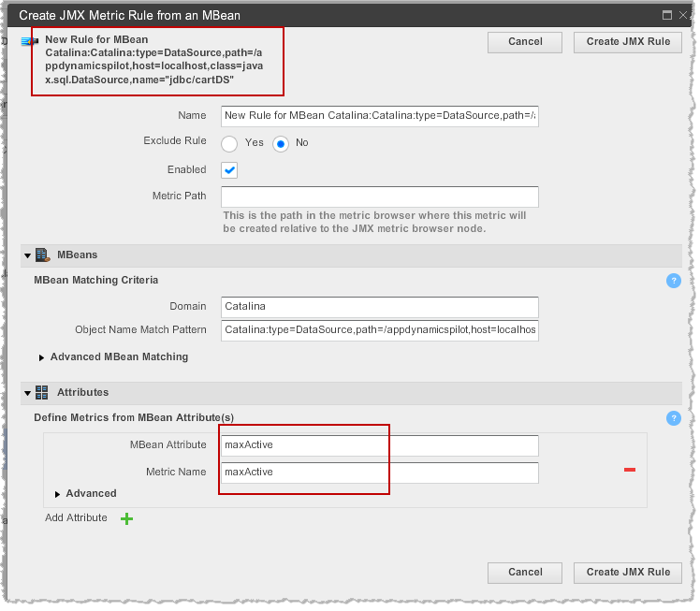Viewport: 700px width, 611px height.
Task: Click the MBeans section server icon
Action: click(x=43, y=255)
